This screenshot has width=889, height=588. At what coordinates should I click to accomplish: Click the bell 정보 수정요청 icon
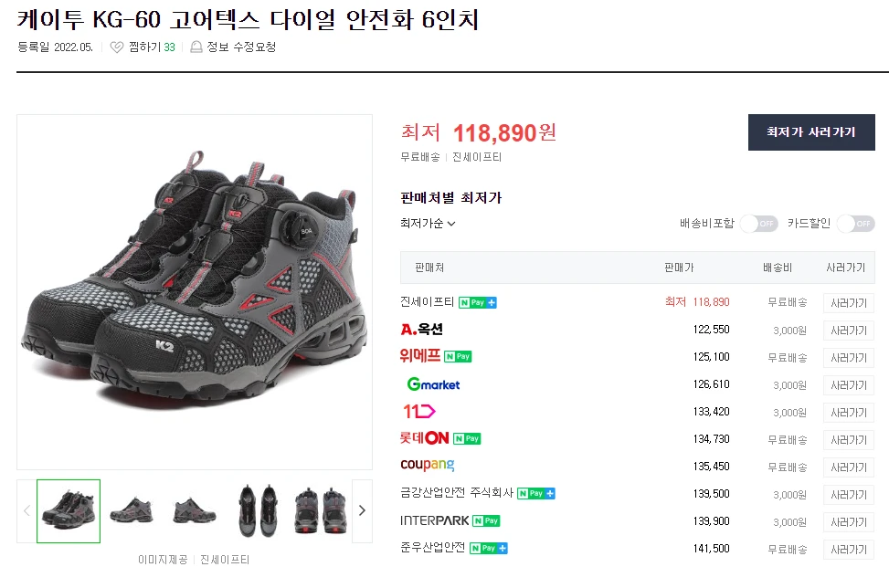point(196,47)
